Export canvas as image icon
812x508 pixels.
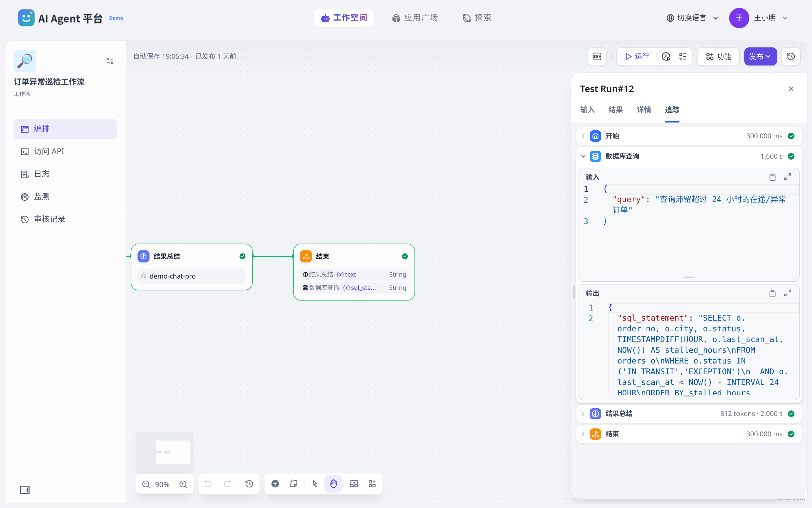[354, 484]
